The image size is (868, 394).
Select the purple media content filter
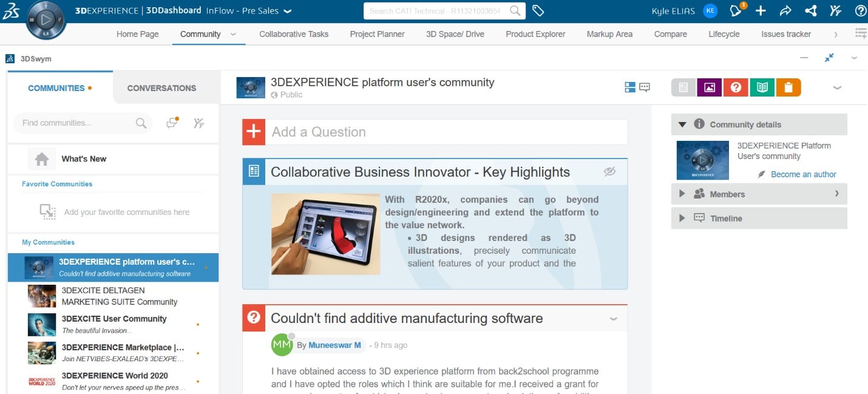point(710,87)
